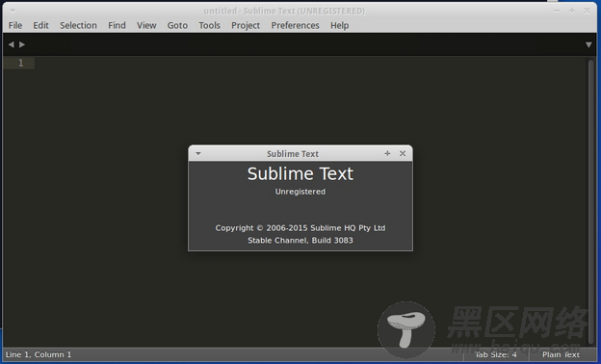Maximize the main Sublime Text window
Image resolution: width=601 pixels, height=364 pixels.
572,11
